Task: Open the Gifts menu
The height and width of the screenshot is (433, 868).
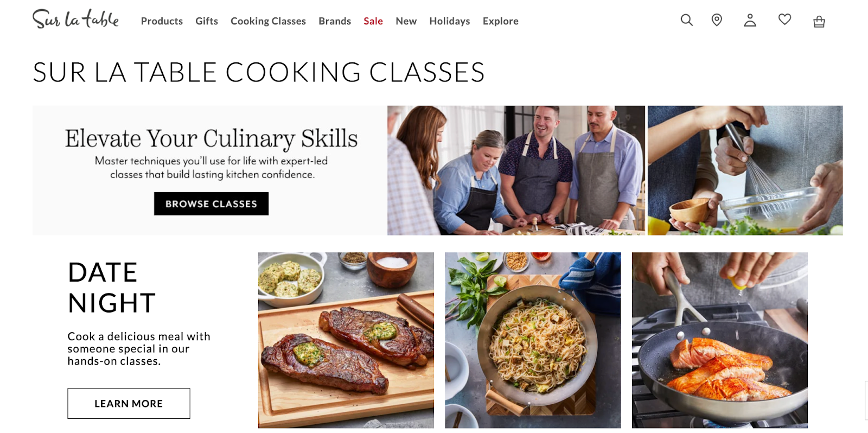Action: coord(207,21)
